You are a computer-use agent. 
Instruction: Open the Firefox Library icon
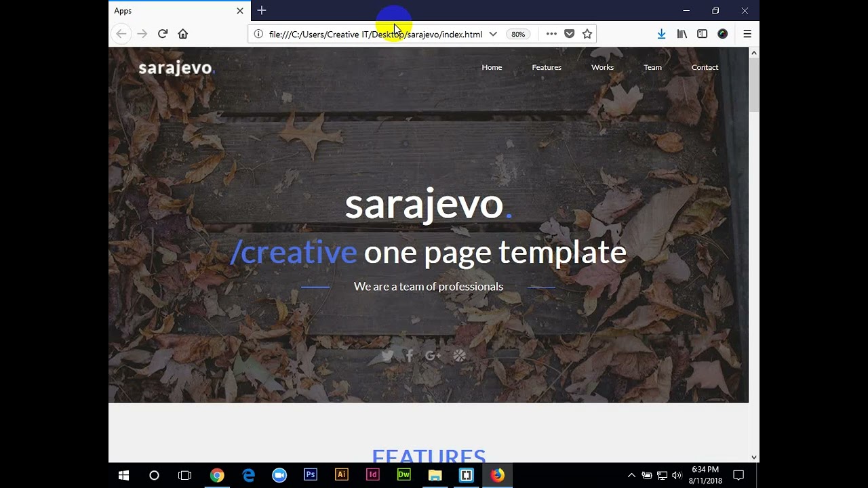[x=682, y=33]
